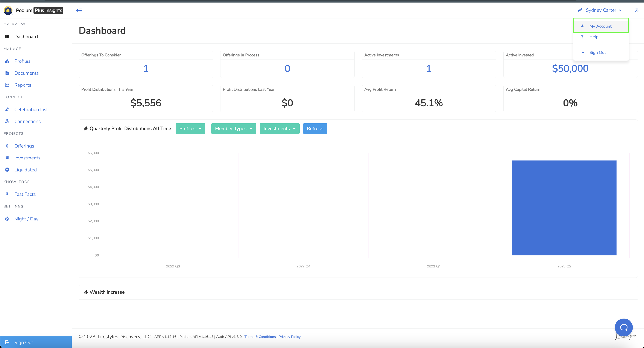Open the chat support bubble
The height and width of the screenshot is (348, 644).
tap(624, 327)
